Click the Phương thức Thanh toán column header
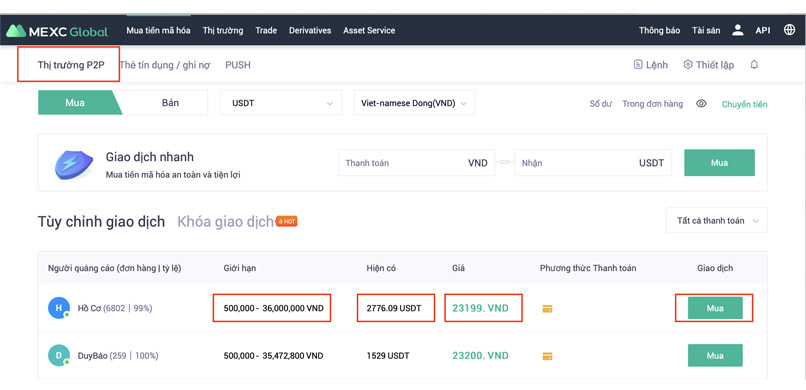806x390 pixels. click(x=588, y=268)
